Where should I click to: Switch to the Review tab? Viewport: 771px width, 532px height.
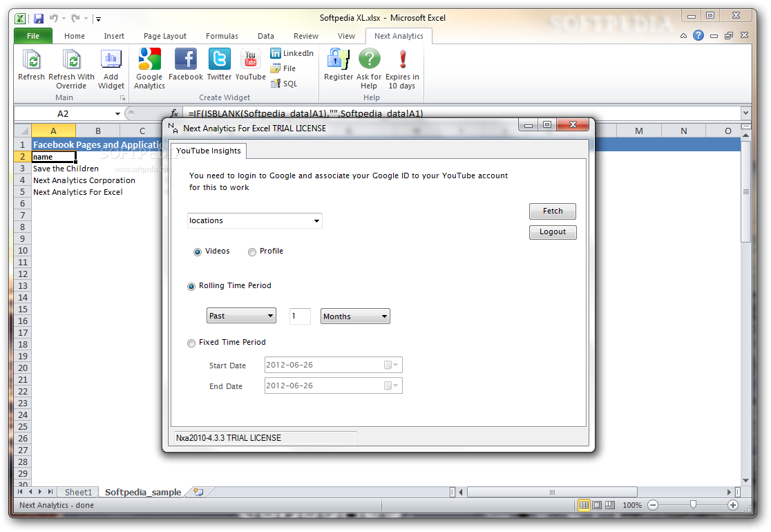pyautogui.click(x=306, y=36)
